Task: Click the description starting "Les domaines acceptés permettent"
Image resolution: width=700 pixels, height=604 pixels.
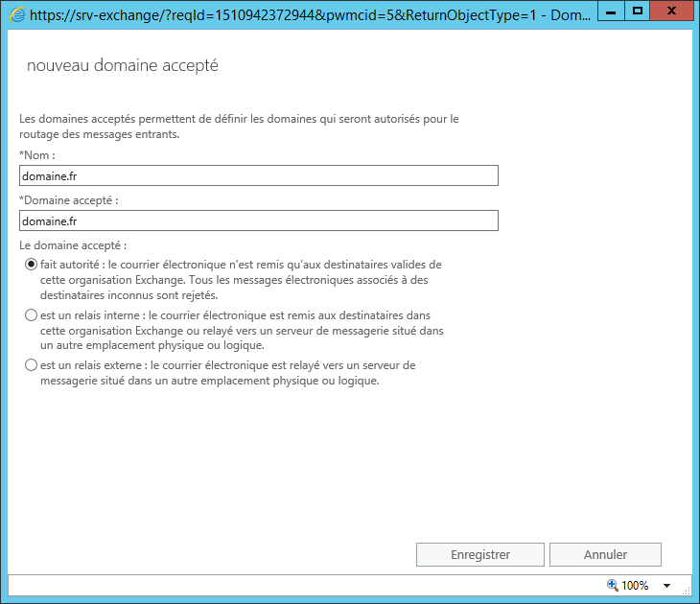Action: pos(239,127)
